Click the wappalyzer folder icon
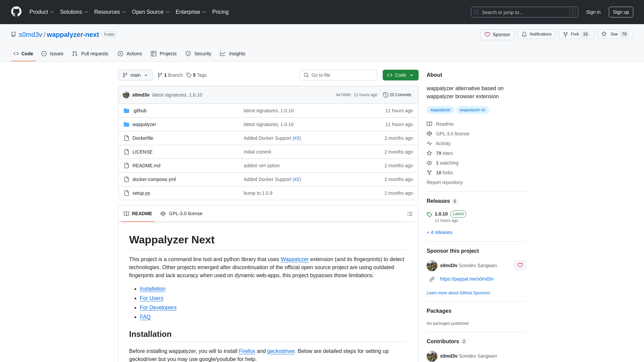The width and height of the screenshot is (644, 362). [126, 124]
